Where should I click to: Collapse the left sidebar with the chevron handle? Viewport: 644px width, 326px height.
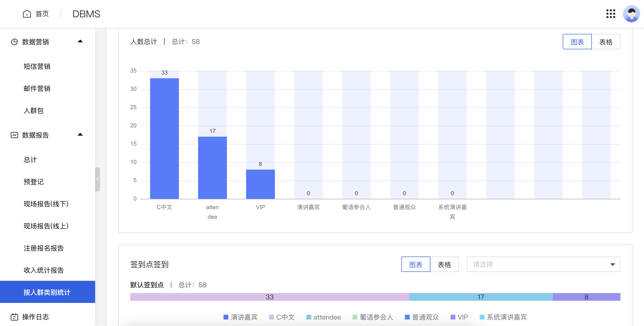[98, 179]
